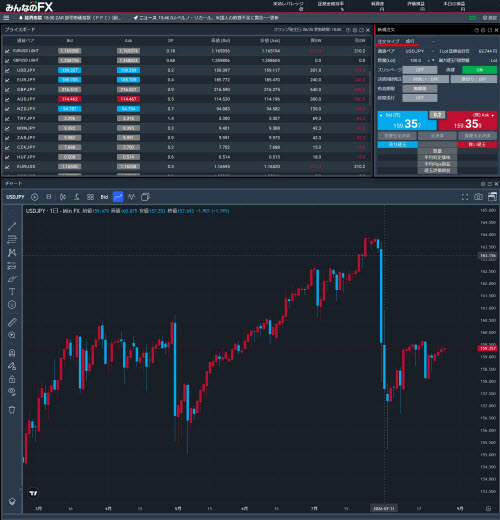
Task: Open the USDJPY currency pair dropdown
Action: pos(420,51)
